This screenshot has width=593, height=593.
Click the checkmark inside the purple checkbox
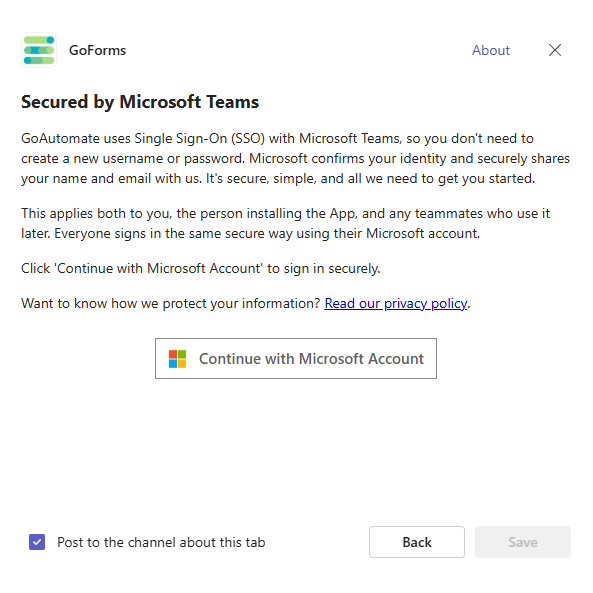(37, 542)
